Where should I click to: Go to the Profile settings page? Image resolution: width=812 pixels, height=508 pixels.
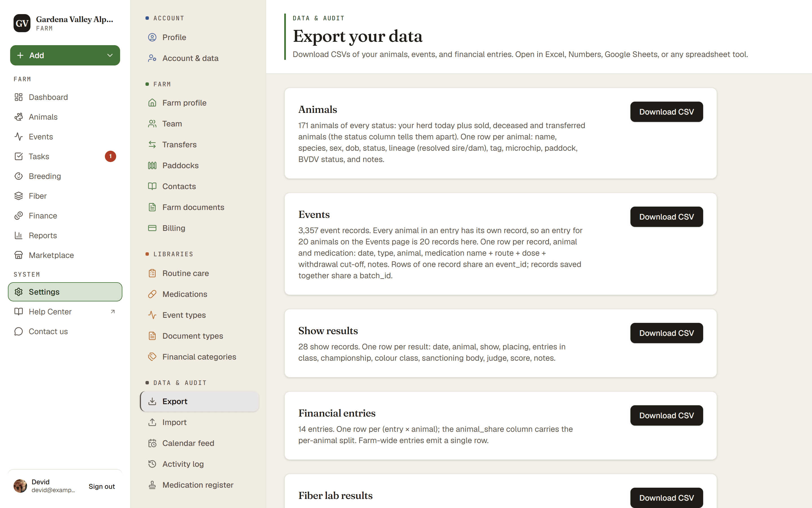(200, 37)
